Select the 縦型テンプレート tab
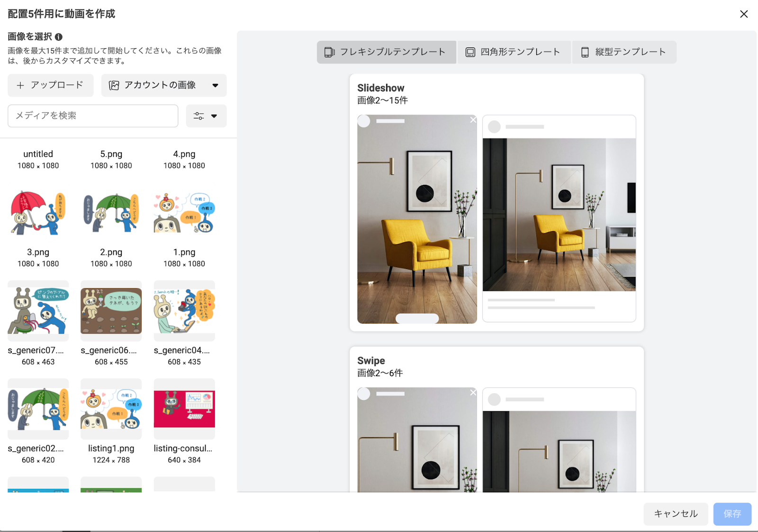 (624, 52)
